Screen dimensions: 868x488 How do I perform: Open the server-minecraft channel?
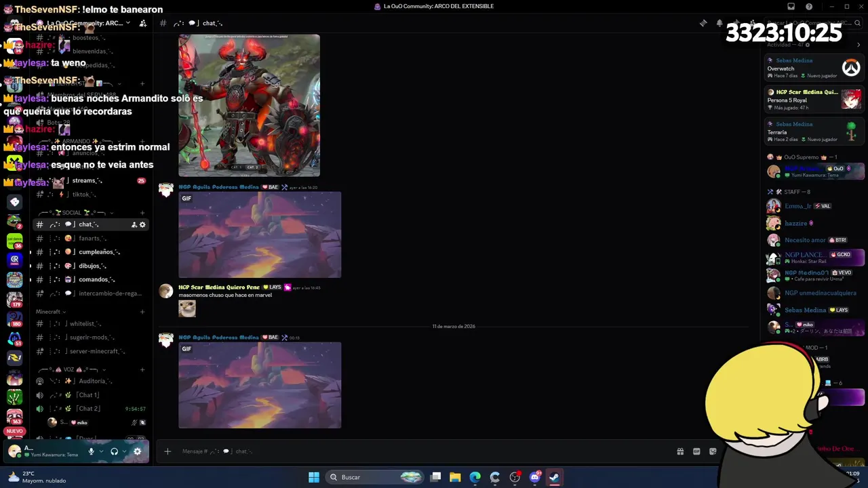91,351
